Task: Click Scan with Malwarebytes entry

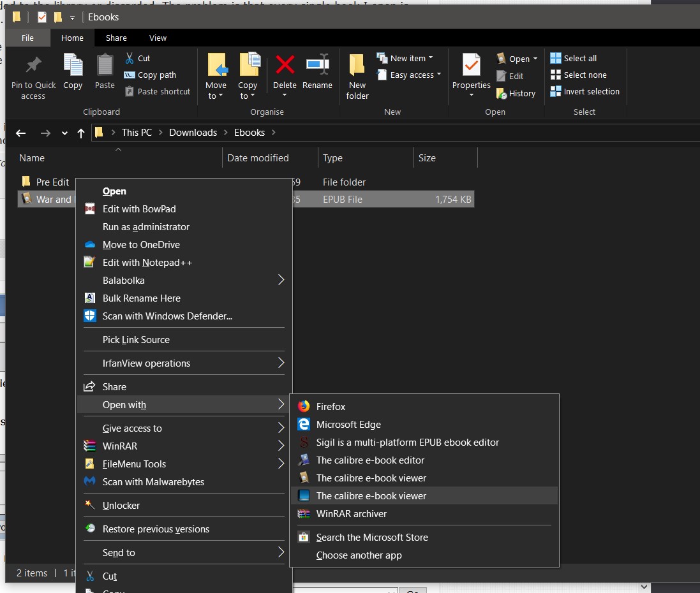Action: tap(153, 481)
